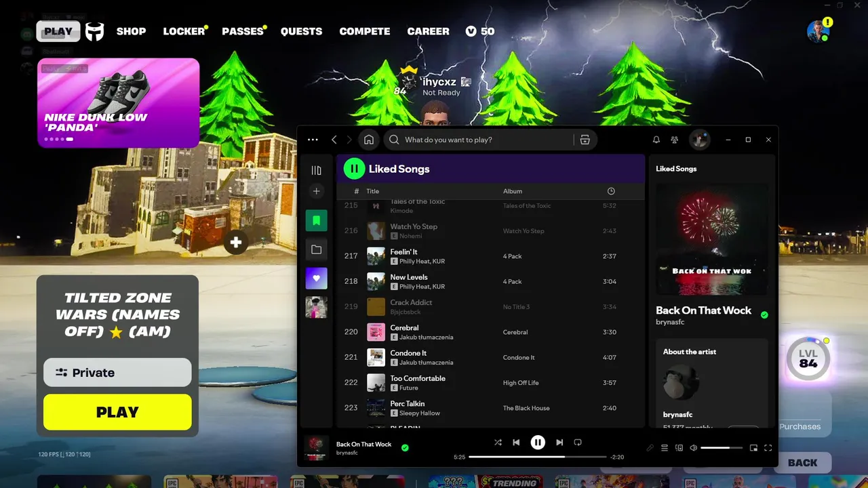The height and width of the screenshot is (488, 868).
Task: Open Fortnite QUESTS tab
Action: point(302,31)
